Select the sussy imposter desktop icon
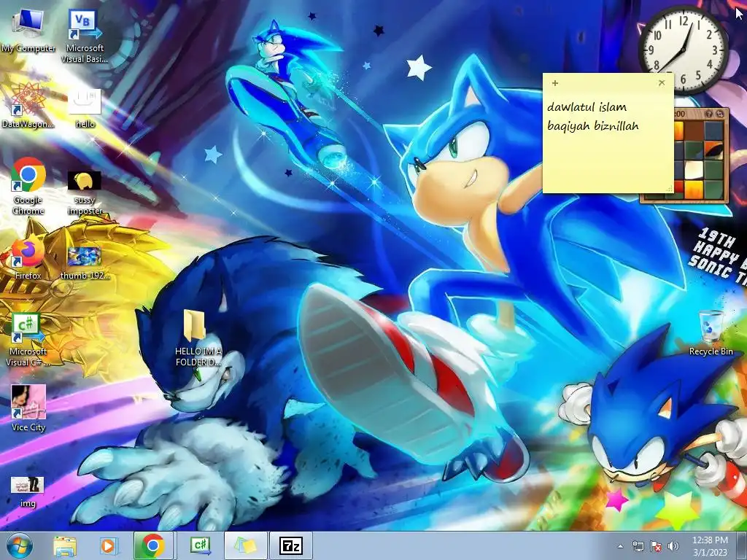This screenshot has height=560, width=747. [85, 192]
